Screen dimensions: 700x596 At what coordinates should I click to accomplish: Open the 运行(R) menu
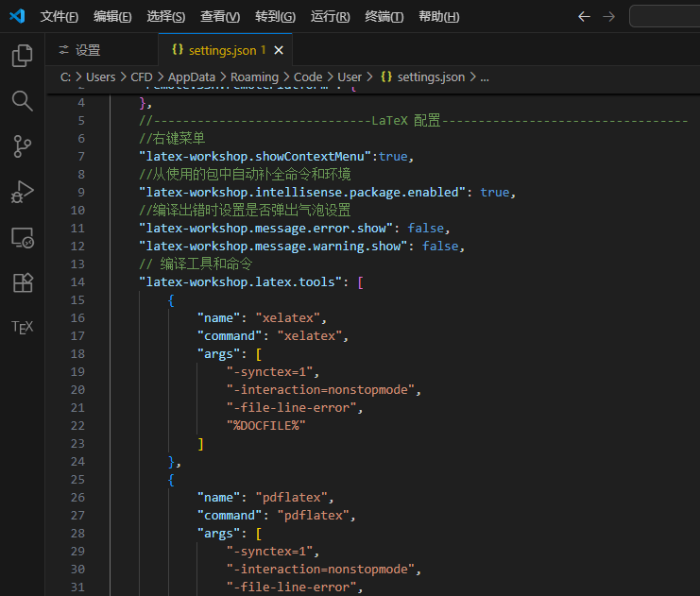(330, 17)
